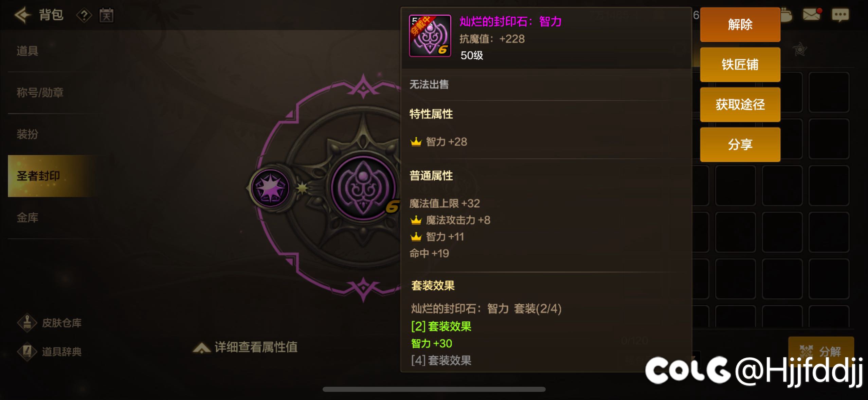Select the central purple seal stone

tap(363, 188)
